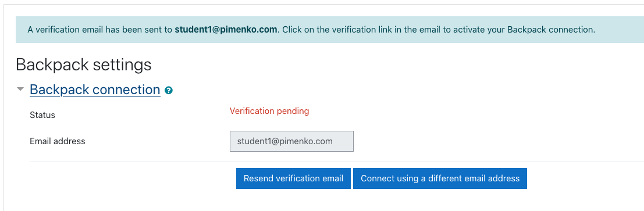This screenshot has width=644, height=211.
Task: Click the Backpack settings page heading
Action: pos(84,65)
